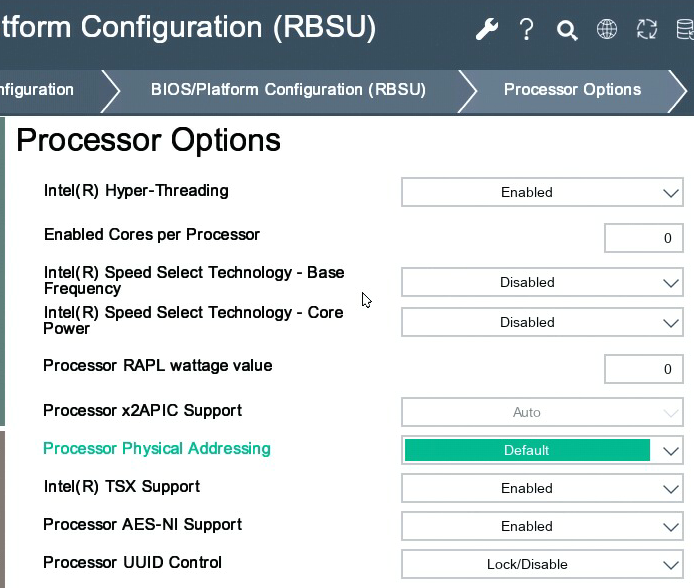Image resolution: width=694 pixels, height=588 pixels.
Task: Click Enabled Cores per Processor field
Action: pos(643,238)
